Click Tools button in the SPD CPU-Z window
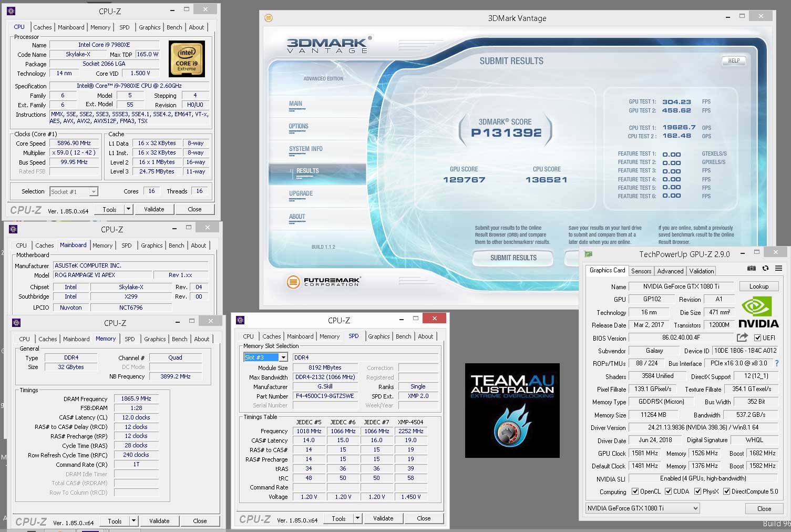 pyautogui.click(x=339, y=518)
